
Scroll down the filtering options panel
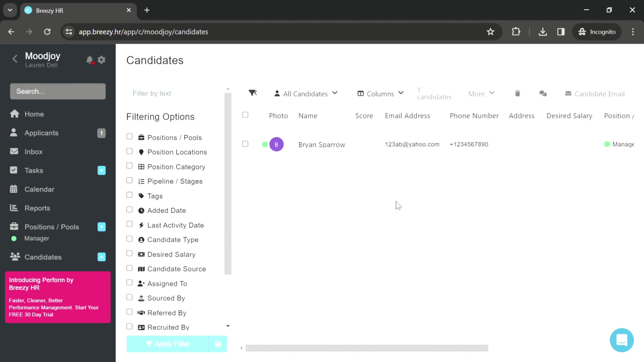(x=228, y=326)
